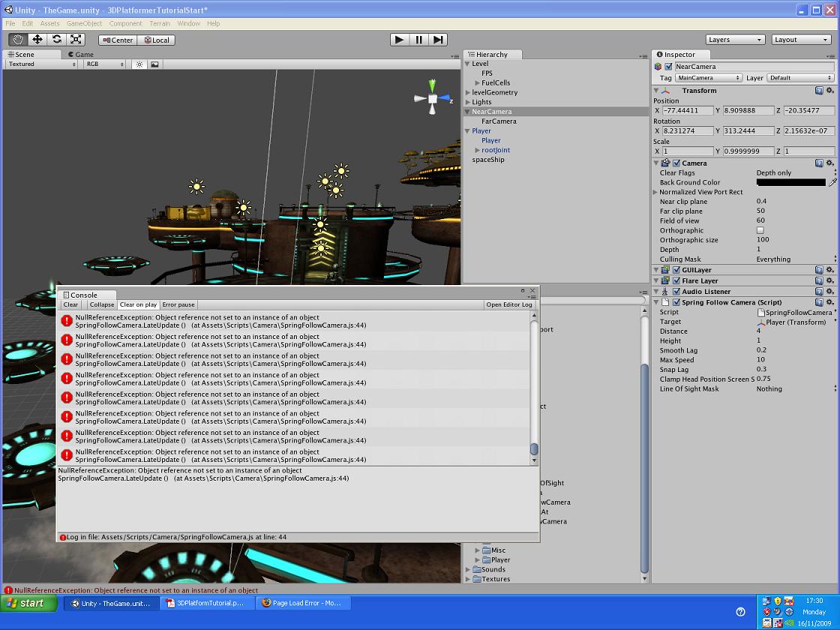Select the Scale tool
Image resolution: width=840 pixels, height=630 pixels.
tap(76, 39)
